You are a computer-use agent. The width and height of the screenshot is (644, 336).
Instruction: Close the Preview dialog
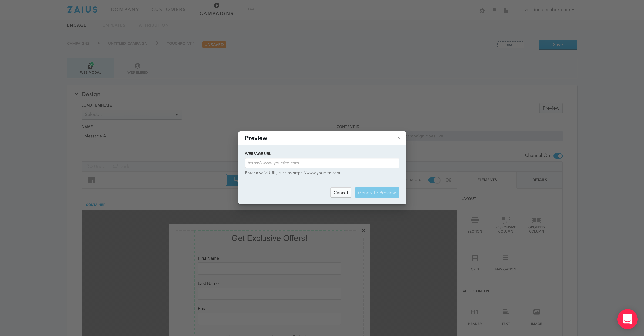(x=399, y=138)
